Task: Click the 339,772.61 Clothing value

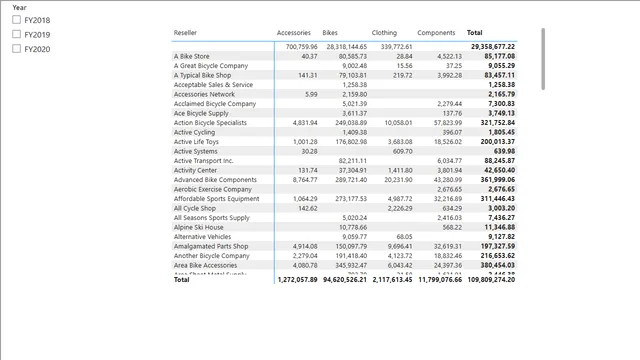Action: point(396,47)
